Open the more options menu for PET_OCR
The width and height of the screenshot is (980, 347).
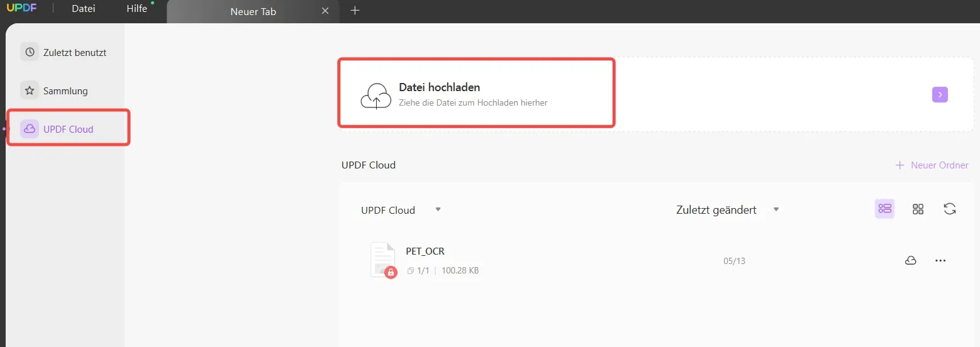click(940, 260)
